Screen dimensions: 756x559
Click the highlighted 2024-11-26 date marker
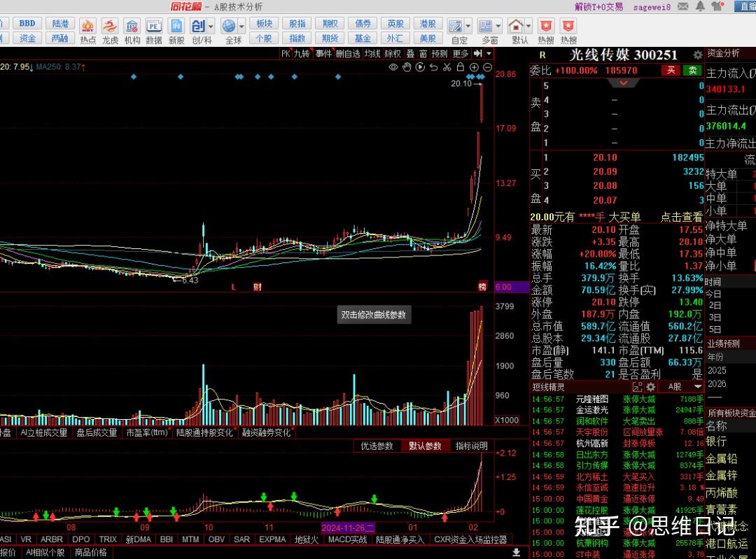coord(348,528)
